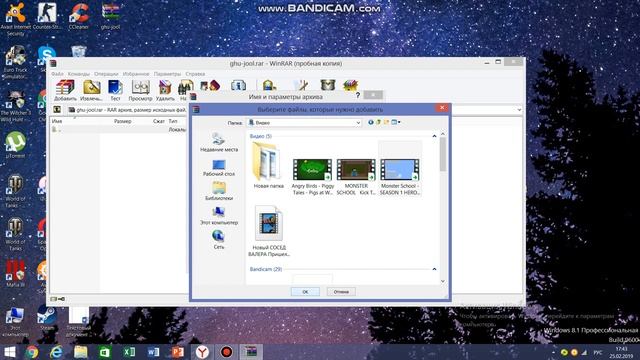Open the Избранное menu in WinRAR

tap(136, 74)
